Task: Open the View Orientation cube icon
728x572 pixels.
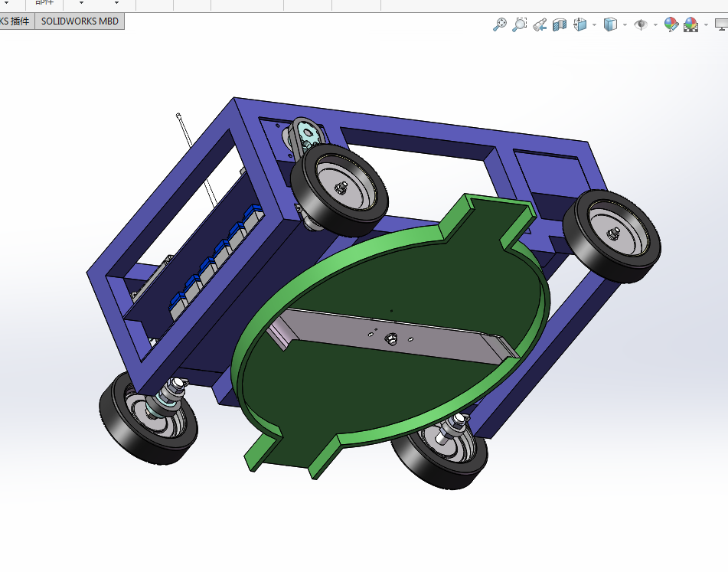Action: click(579, 25)
